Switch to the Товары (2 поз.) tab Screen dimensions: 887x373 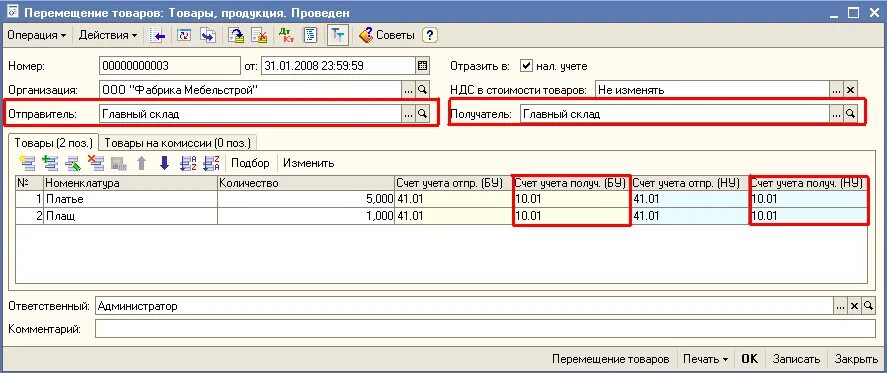point(54,143)
